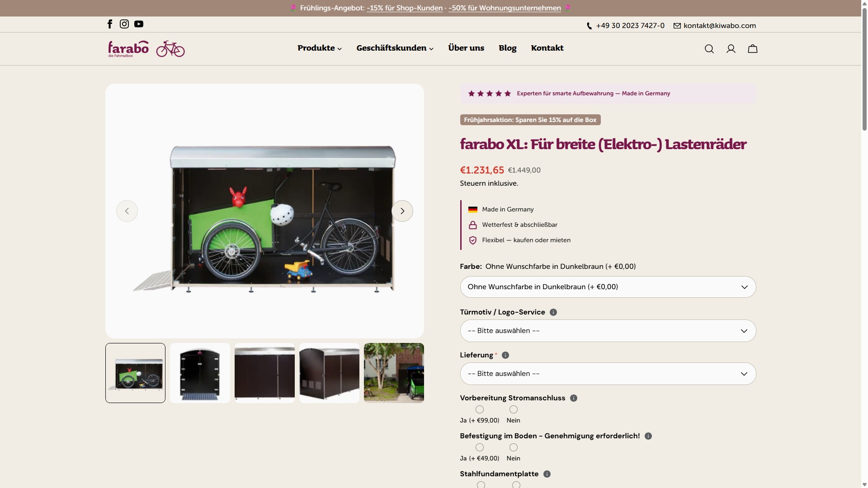Click info icon next to Lieferung
The height and width of the screenshot is (488, 868).
[505, 355]
